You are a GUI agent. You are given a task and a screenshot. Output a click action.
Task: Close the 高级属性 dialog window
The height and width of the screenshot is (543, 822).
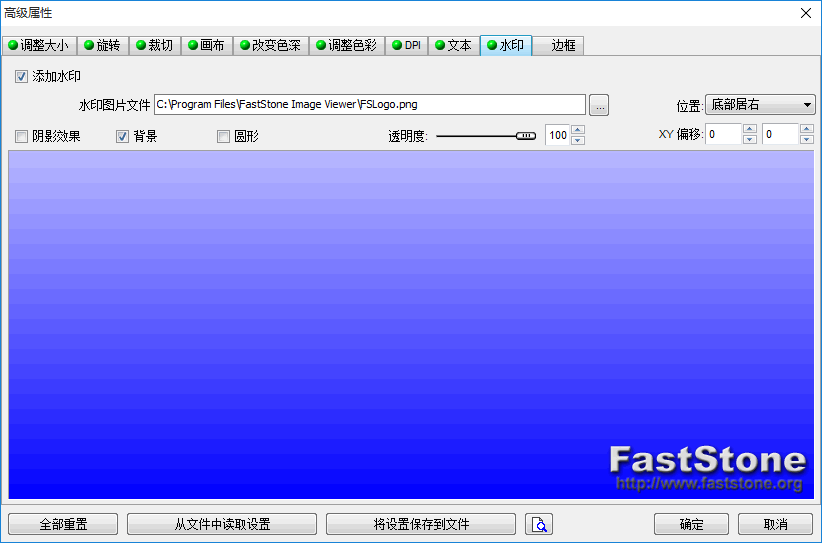tap(806, 13)
